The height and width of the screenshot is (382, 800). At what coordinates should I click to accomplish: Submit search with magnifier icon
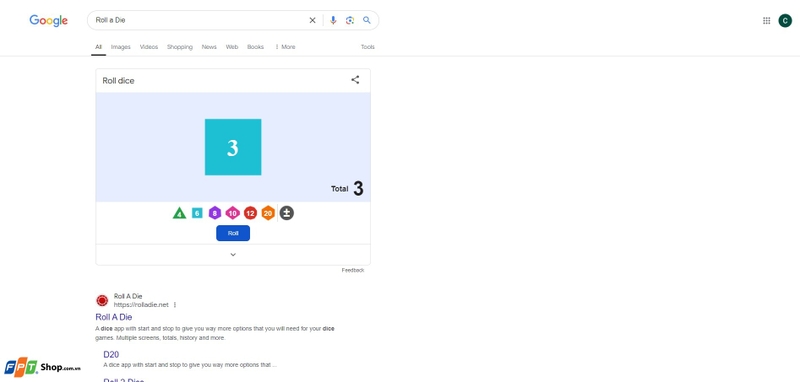(x=367, y=20)
